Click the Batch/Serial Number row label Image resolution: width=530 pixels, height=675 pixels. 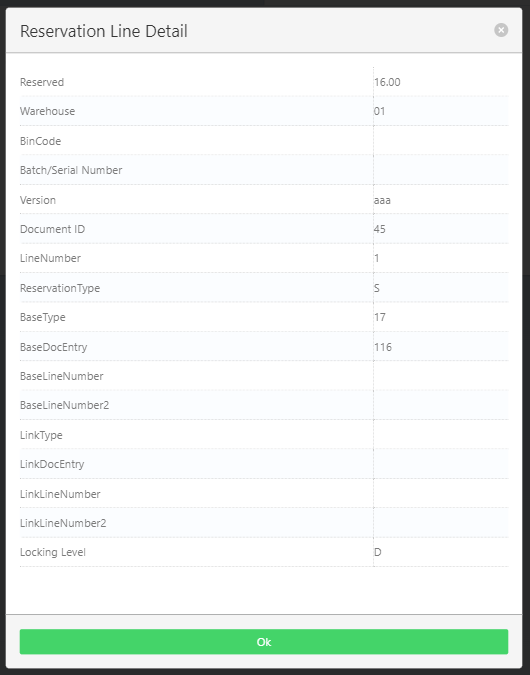pos(71,170)
